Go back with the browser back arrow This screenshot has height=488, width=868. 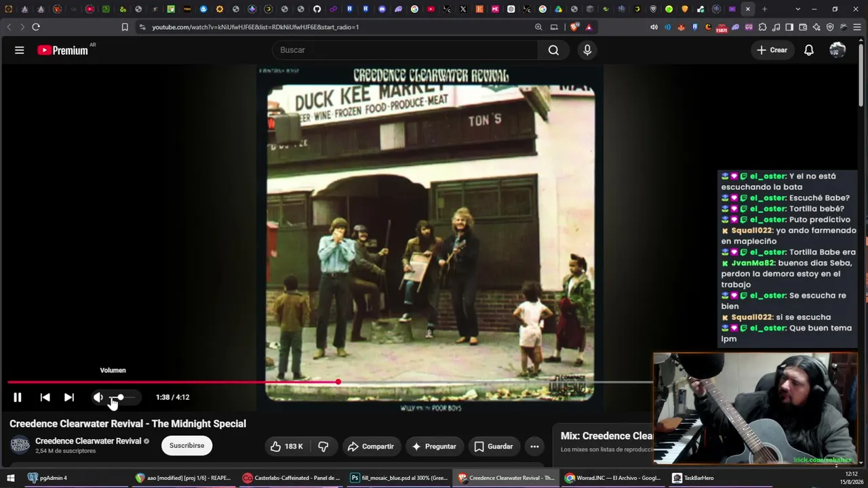tap(9, 27)
